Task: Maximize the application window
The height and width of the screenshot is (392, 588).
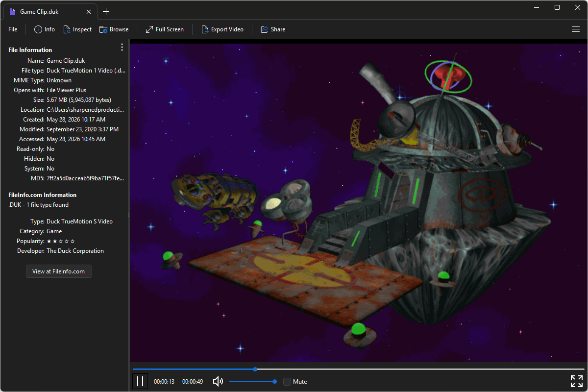Action: tap(557, 7)
